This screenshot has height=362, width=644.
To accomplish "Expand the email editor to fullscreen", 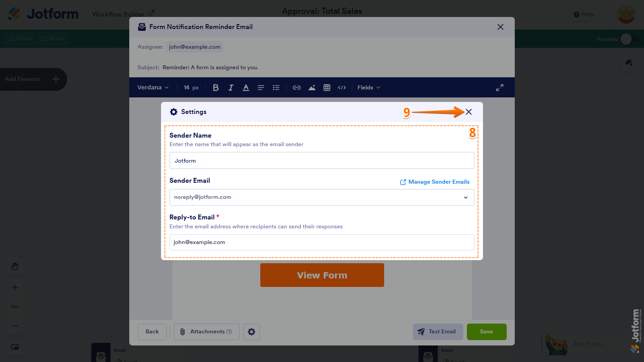I will pyautogui.click(x=500, y=88).
